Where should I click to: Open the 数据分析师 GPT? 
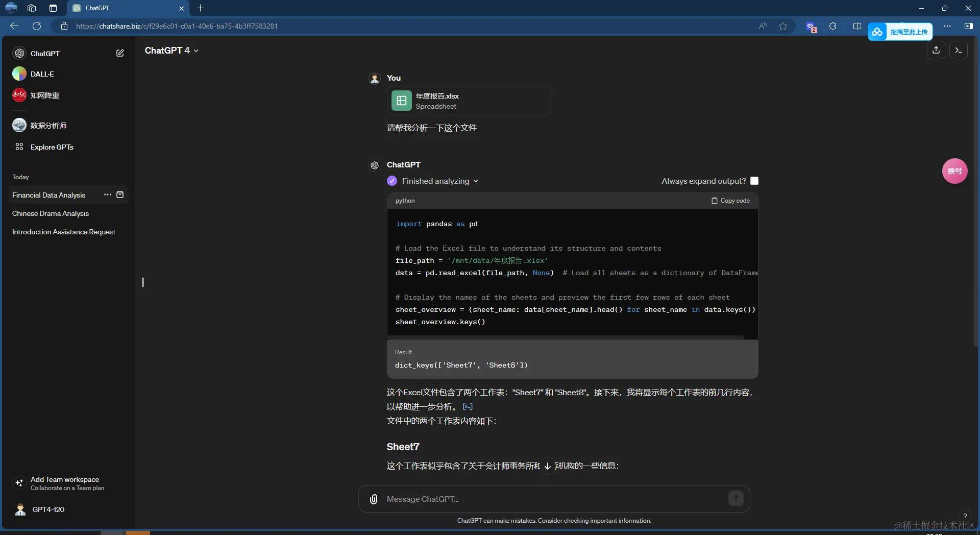(67, 126)
